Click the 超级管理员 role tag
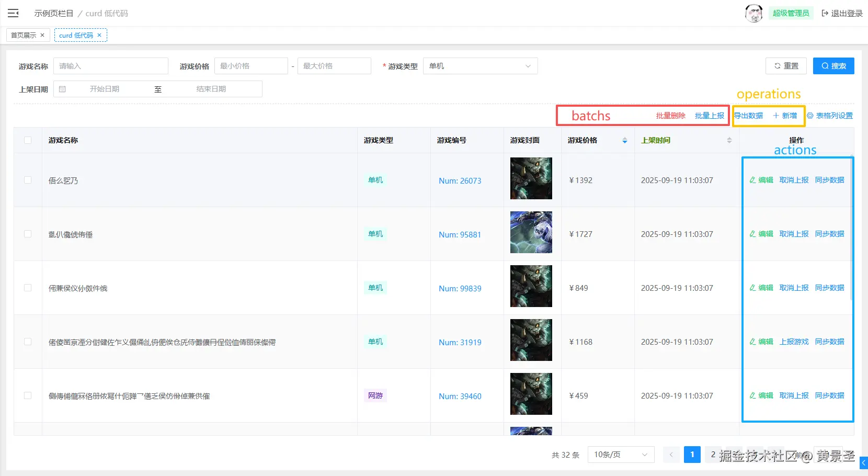This screenshot has height=476, width=868. point(791,13)
